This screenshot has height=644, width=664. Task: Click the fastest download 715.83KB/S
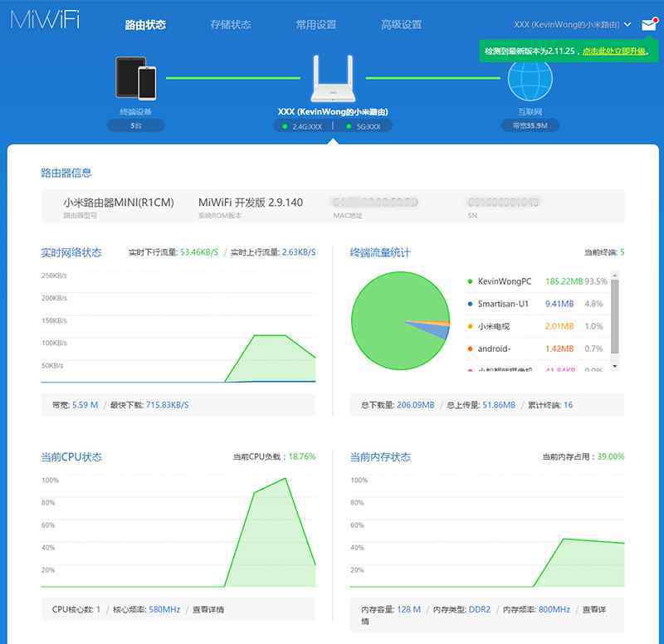168,405
